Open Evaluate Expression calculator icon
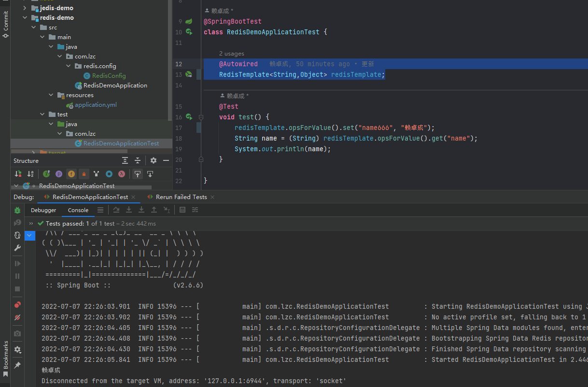The height and width of the screenshot is (387, 588). pyautogui.click(x=182, y=210)
